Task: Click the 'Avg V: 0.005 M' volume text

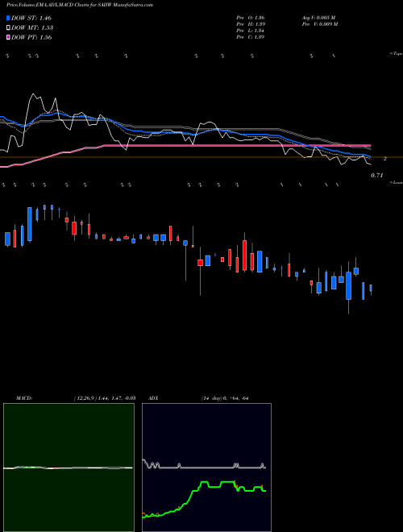Action: [x=318, y=18]
